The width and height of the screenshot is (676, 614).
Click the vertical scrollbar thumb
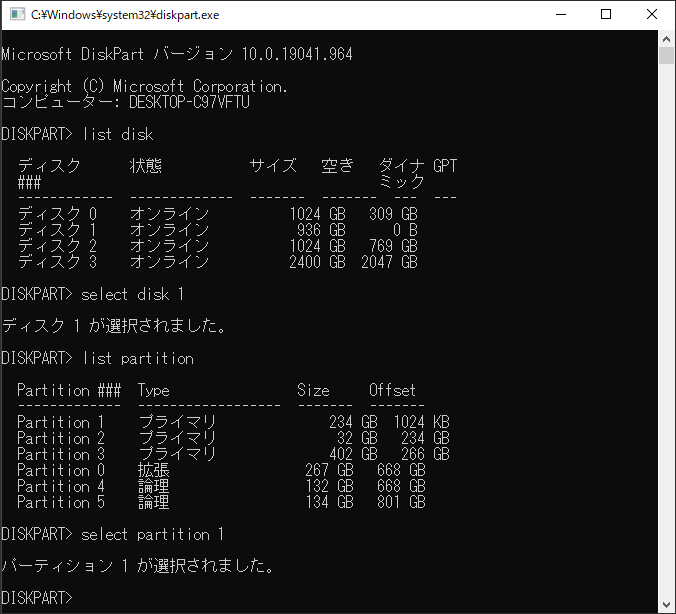[667, 56]
